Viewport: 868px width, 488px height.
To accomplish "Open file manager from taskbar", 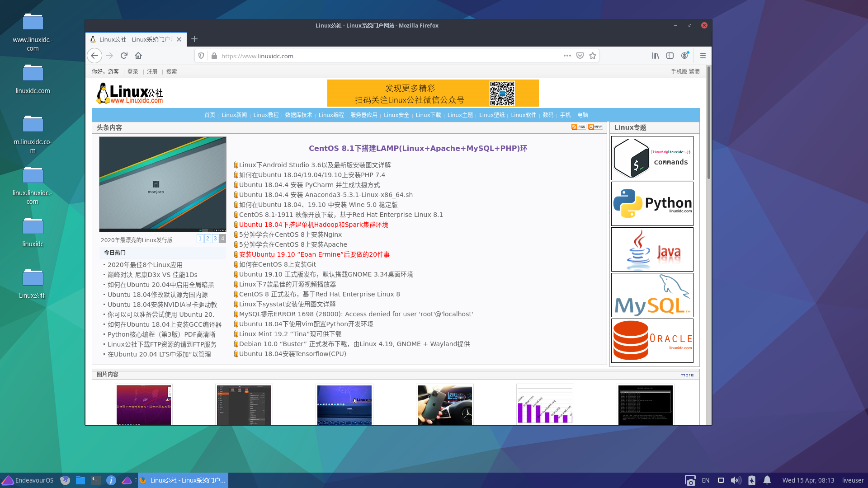I will [80, 480].
